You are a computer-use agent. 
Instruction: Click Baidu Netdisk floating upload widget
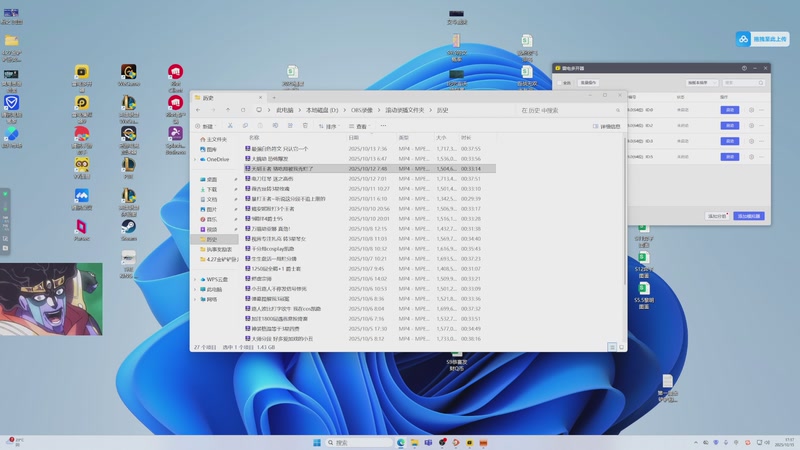click(763, 38)
